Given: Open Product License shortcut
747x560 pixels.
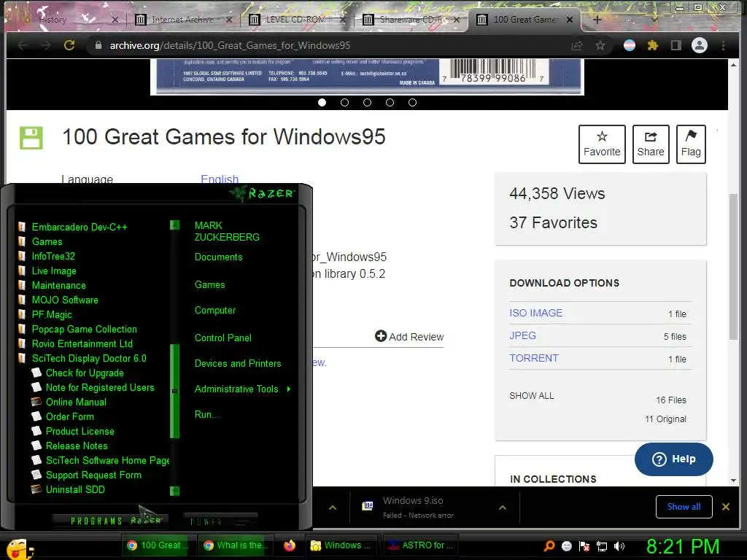Looking at the screenshot, I should (80, 432).
